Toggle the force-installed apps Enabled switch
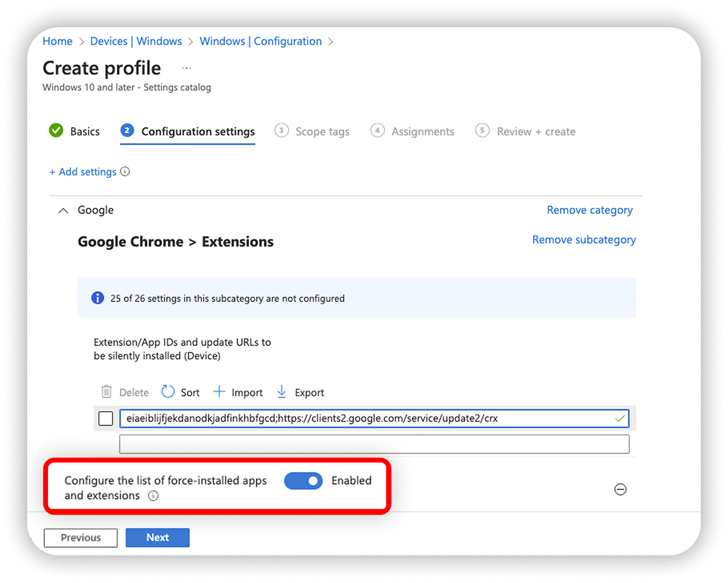The height and width of the screenshot is (583, 728). (x=303, y=481)
